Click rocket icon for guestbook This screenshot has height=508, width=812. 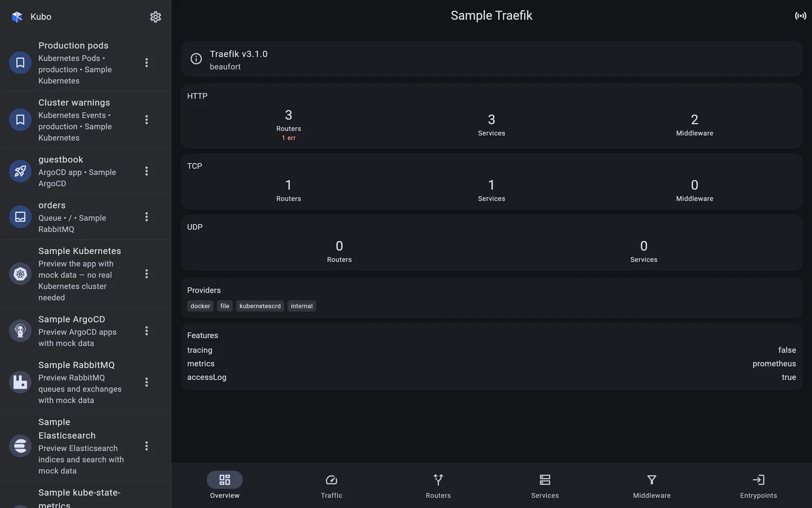tap(20, 171)
